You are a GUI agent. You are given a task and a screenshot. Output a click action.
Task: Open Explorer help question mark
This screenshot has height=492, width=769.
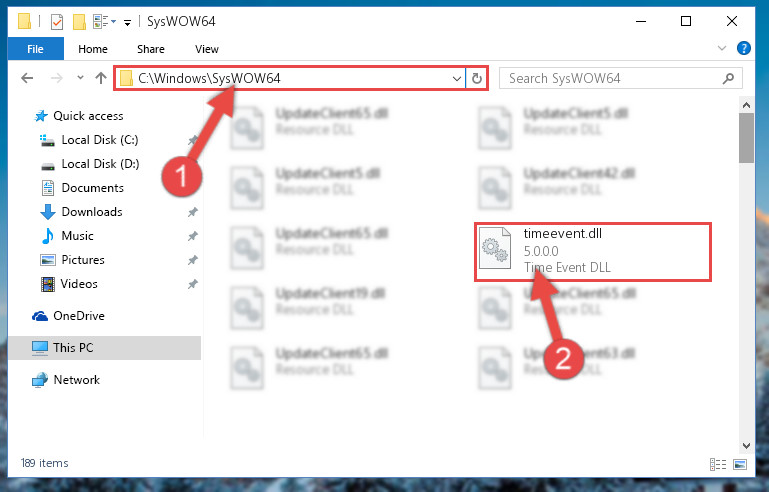click(x=743, y=48)
